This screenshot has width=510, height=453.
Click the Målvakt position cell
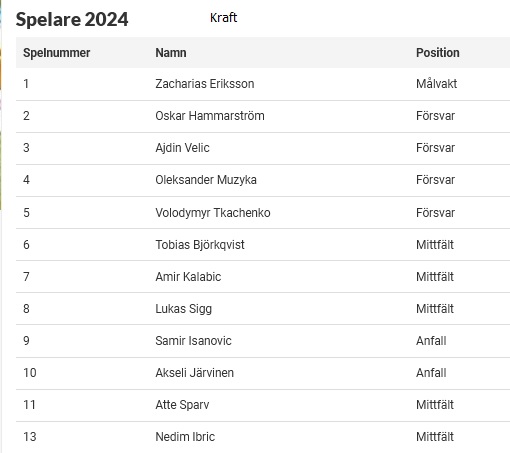(436, 84)
